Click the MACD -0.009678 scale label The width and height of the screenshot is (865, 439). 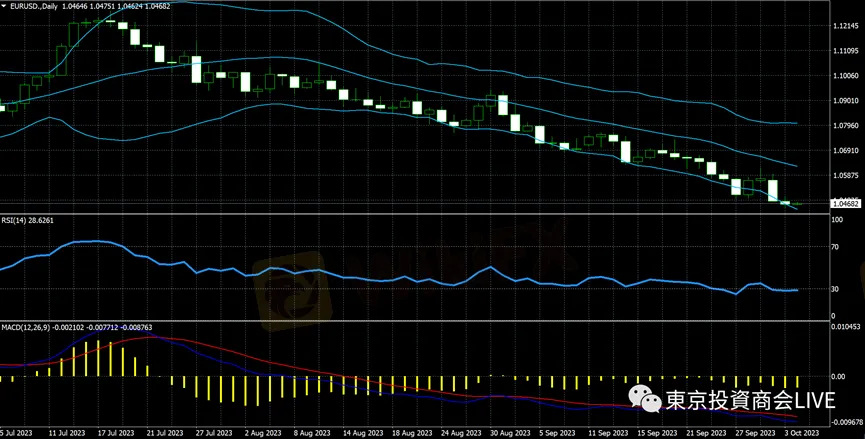pyautogui.click(x=845, y=423)
